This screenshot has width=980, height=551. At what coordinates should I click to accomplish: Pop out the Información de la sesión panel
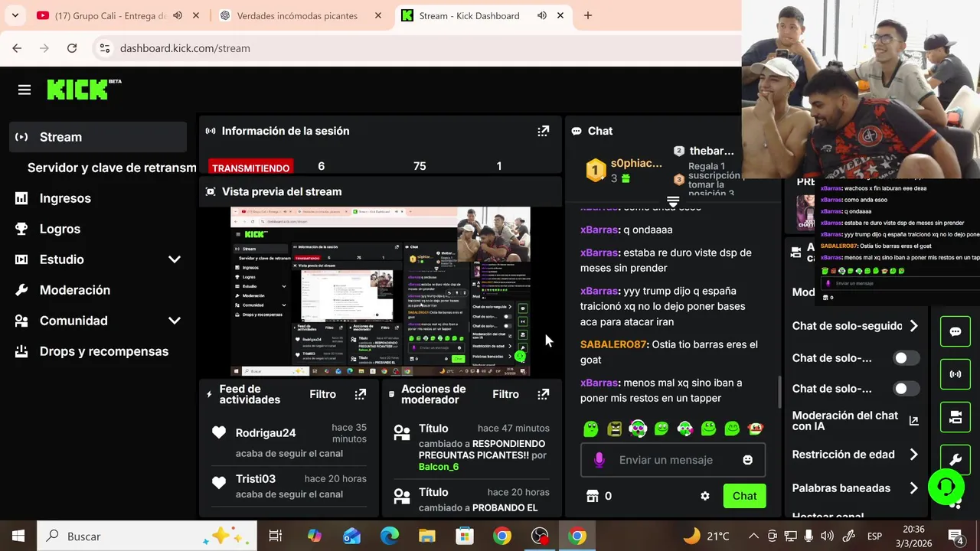coord(544,131)
